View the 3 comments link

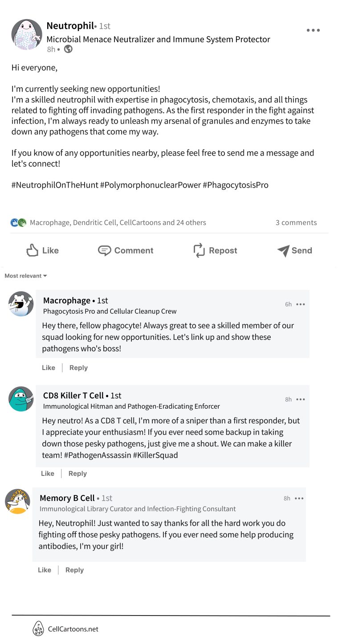296,222
